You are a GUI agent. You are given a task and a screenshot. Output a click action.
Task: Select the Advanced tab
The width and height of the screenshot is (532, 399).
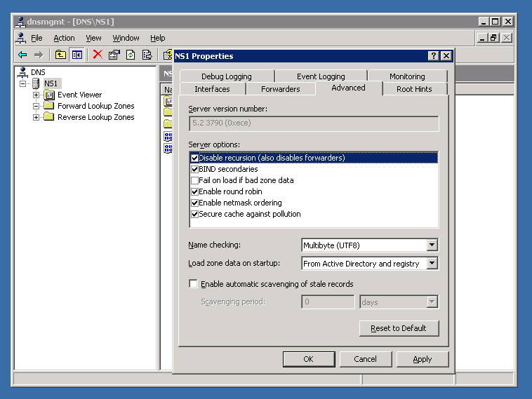pos(348,88)
